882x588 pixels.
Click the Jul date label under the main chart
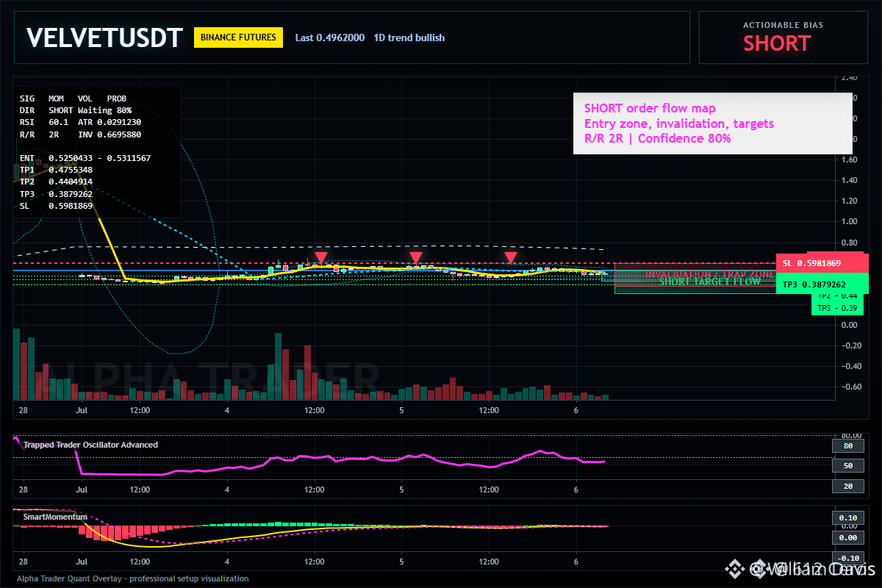(x=81, y=409)
